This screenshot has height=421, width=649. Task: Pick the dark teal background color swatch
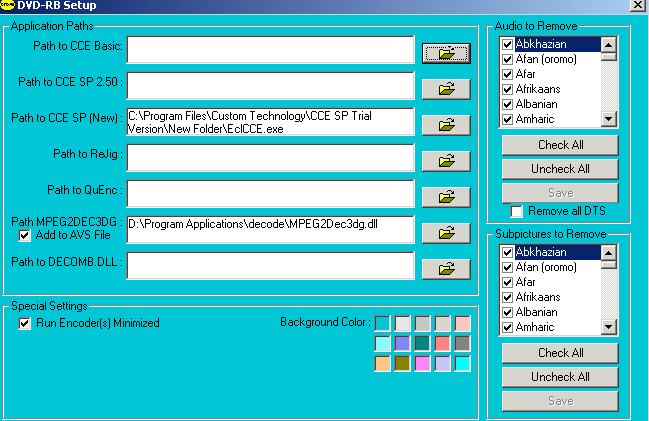[x=422, y=343]
